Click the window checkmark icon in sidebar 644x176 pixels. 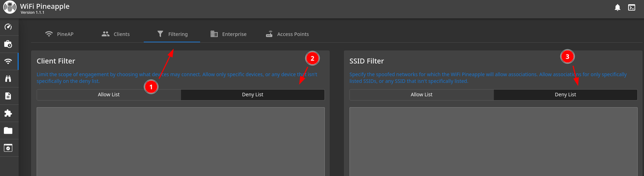click(8, 148)
